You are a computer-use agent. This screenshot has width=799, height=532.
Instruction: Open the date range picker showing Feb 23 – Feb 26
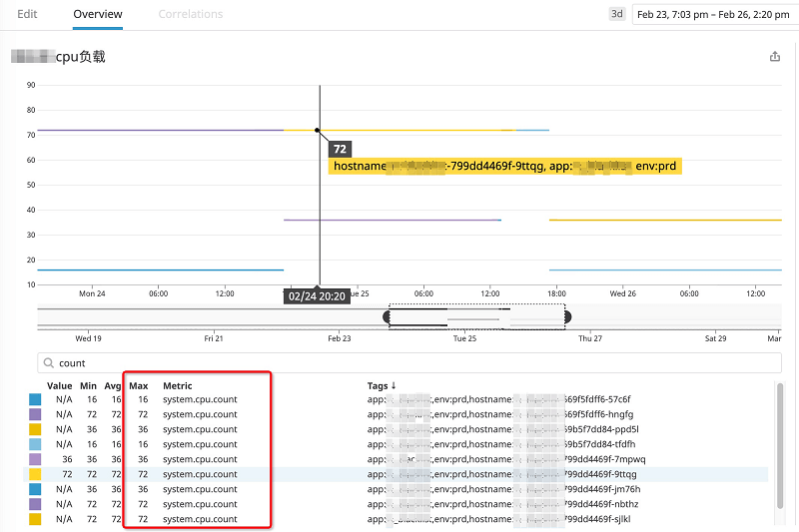tap(713, 15)
